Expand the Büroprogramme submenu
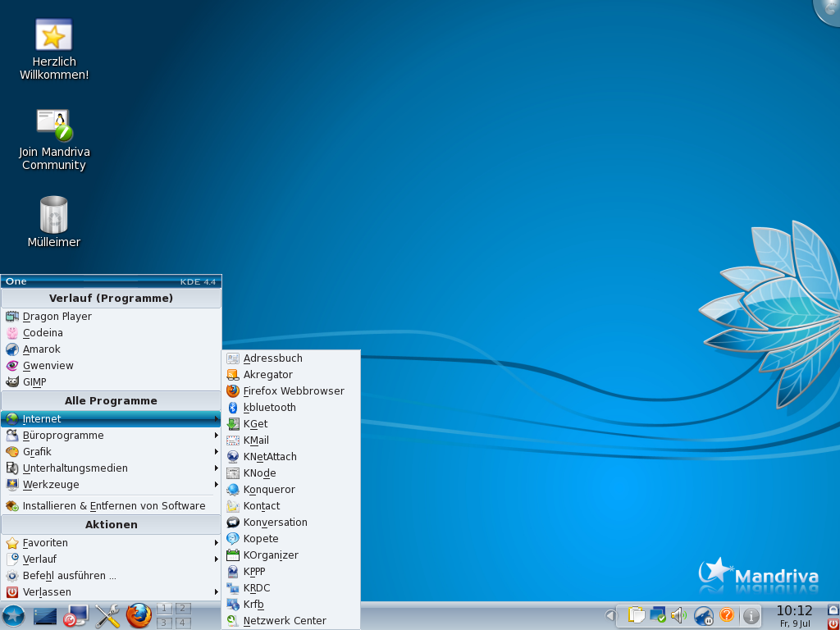This screenshot has width=840, height=630. point(63,436)
